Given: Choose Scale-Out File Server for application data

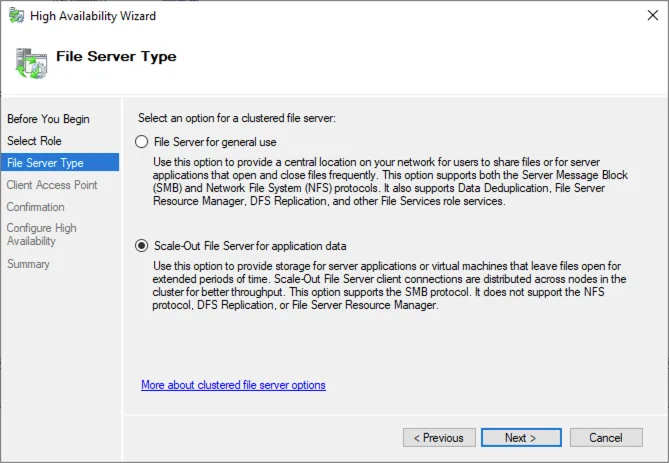Looking at the screenshot, I should (x=142, y=245).
